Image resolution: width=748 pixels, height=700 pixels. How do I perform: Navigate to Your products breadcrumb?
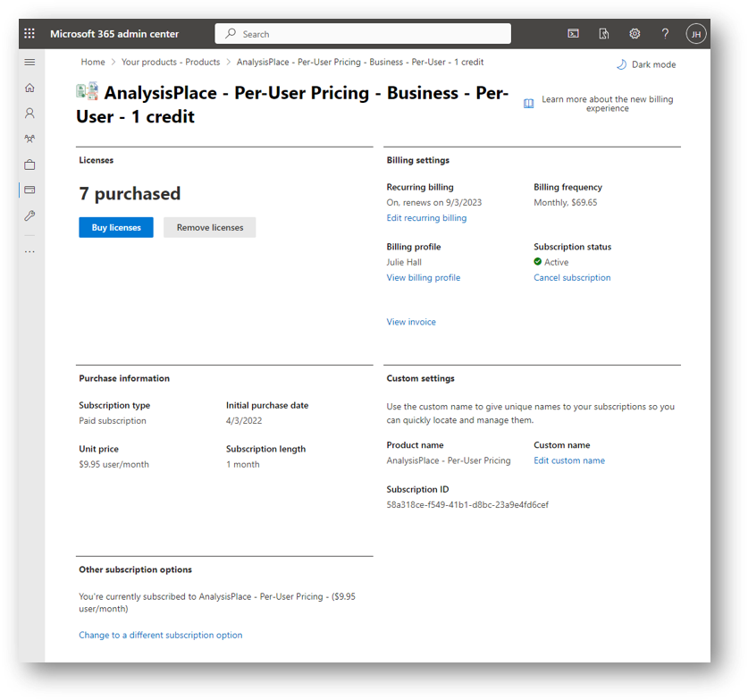[x=171, y=63]
